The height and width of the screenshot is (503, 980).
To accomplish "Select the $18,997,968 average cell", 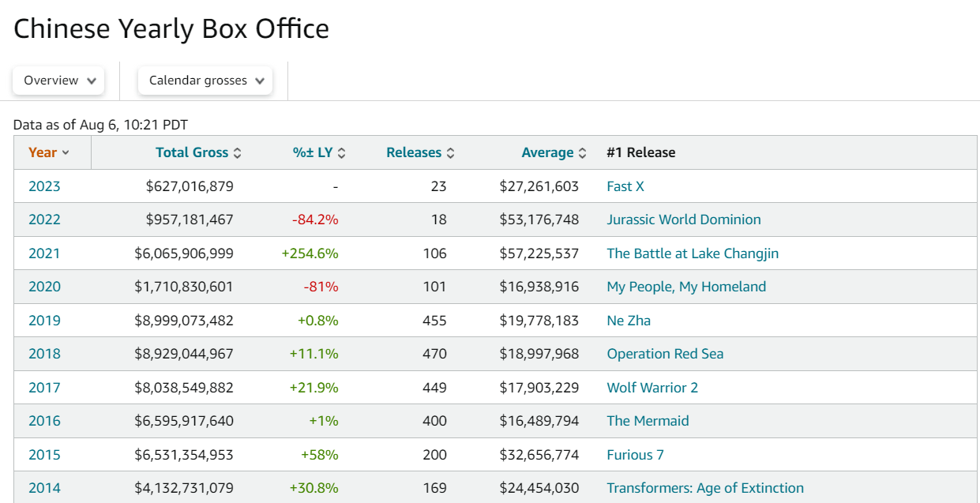I will (x=539, y=354).
